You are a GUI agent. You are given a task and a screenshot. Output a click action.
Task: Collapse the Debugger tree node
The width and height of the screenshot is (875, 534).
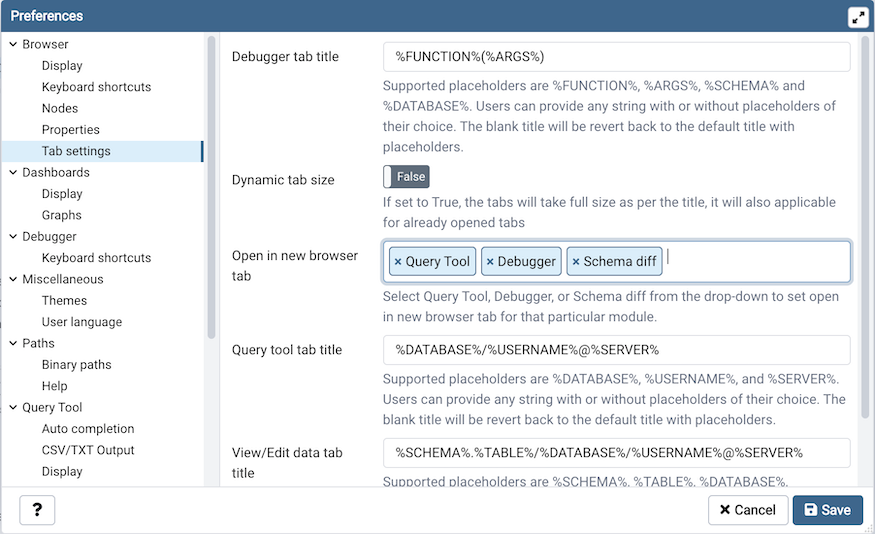tap(13, 237)
